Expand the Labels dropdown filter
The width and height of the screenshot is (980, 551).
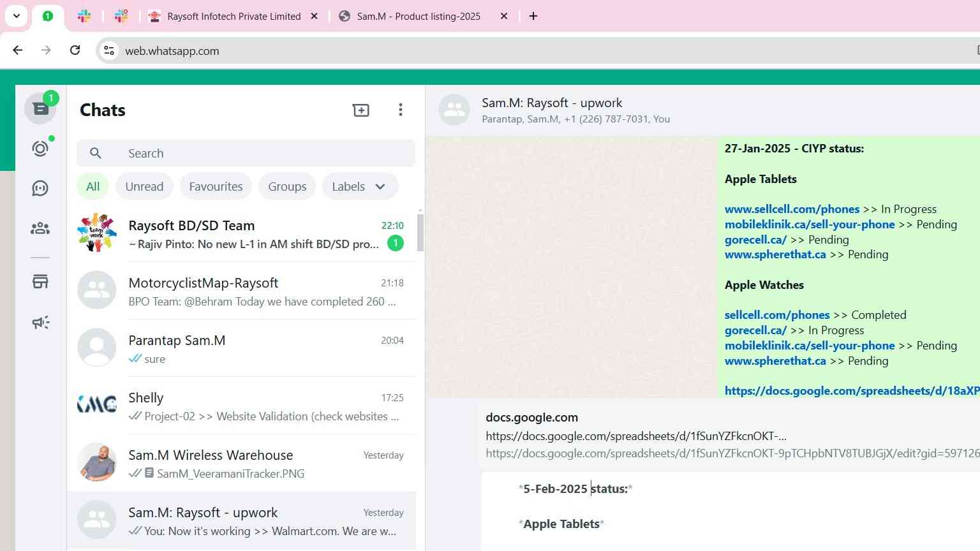pos(360,186)
